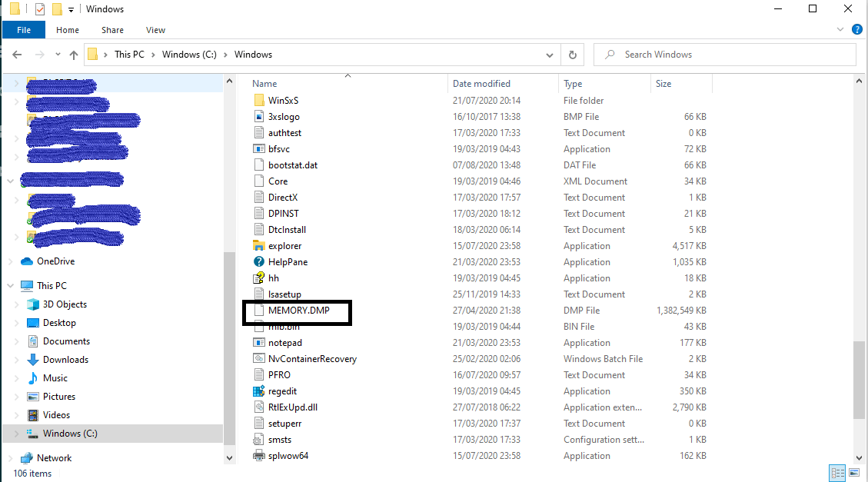Sort by the Type column header
This screenshot has height=482, width=868.
pos(573,84)
